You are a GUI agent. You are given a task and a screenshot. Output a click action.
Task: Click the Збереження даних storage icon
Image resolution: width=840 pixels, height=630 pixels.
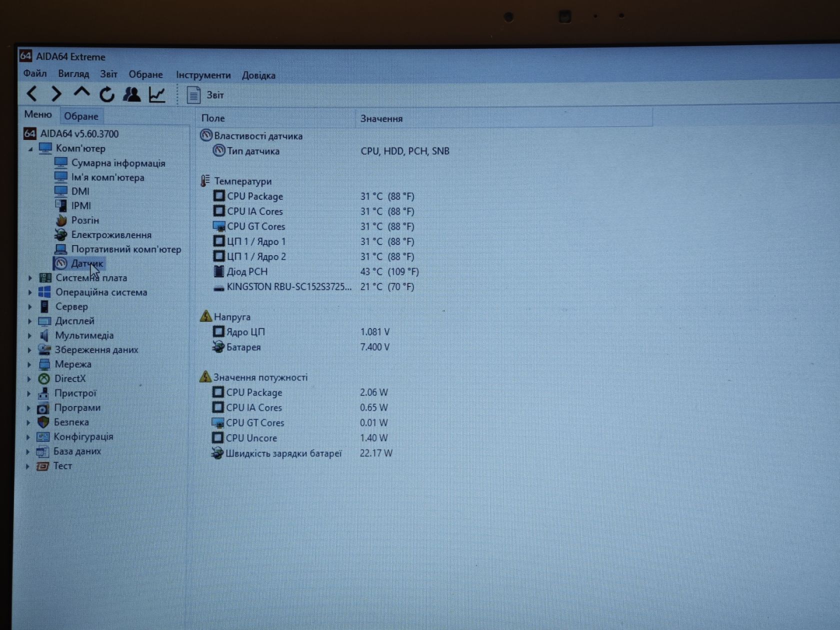tap(44, 350)
